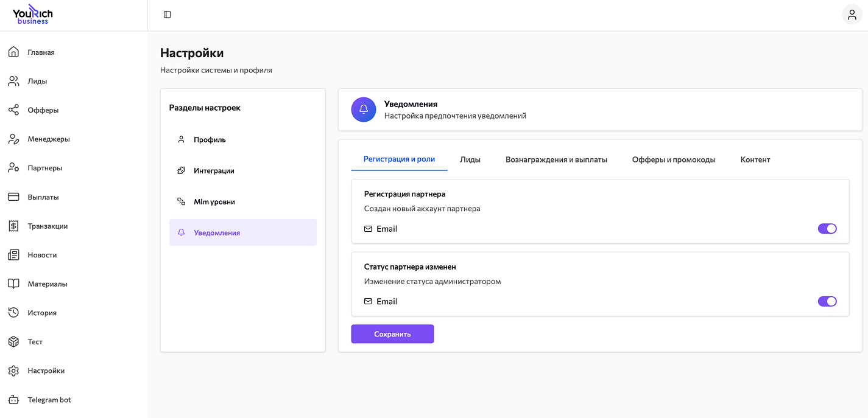
Task: Open the Главная home icon in sidebar
Action: [x=13, y=52]
